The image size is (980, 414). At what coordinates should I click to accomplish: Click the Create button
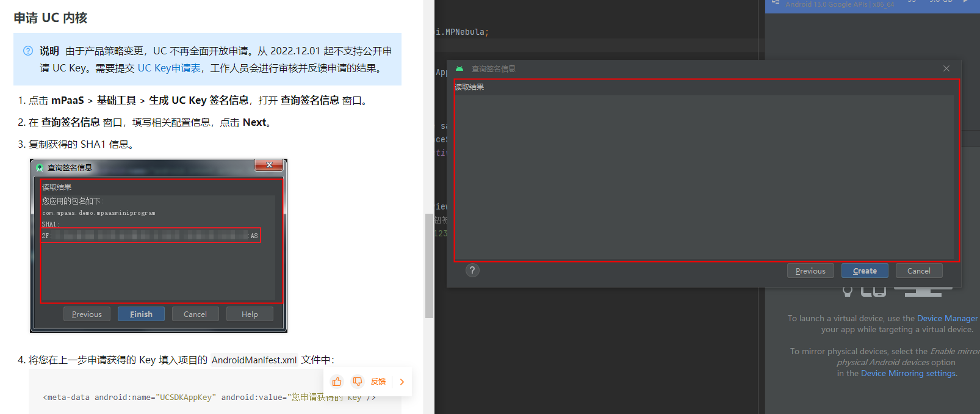click(865, 271)
